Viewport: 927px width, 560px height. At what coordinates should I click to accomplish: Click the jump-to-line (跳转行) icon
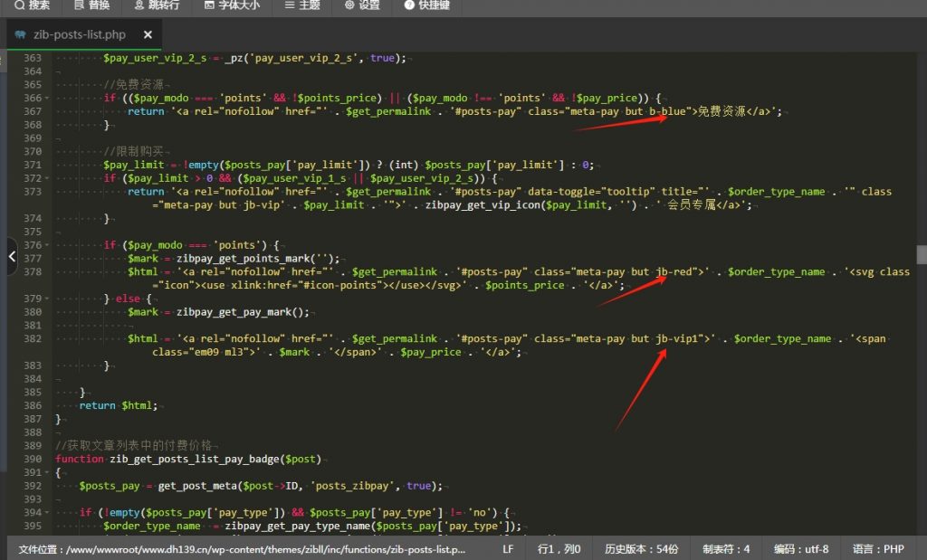click(139, 5)
